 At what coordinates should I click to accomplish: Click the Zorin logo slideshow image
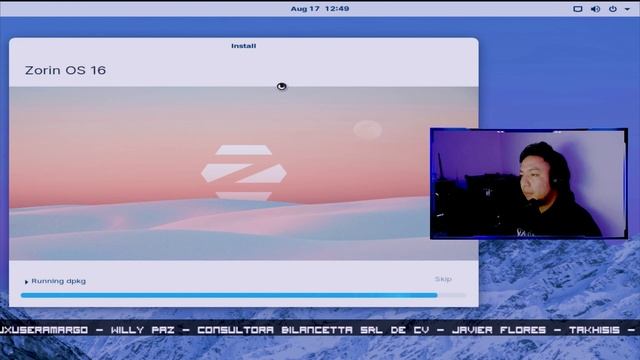pyautogui.click(x=244, y=173)
